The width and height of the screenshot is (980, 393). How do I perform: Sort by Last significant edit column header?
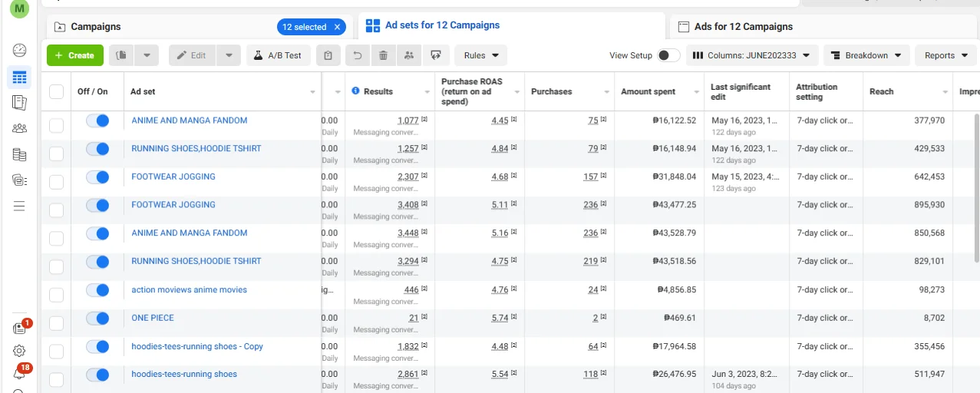[741, 91]
